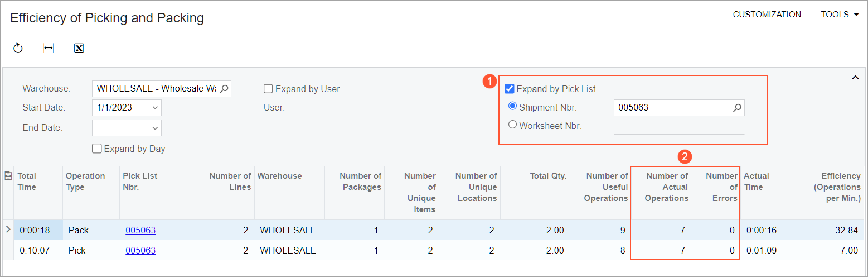Click the Fit to Screen columns icon
This screenshot has height=277, width=868.
tap(49, 49)
